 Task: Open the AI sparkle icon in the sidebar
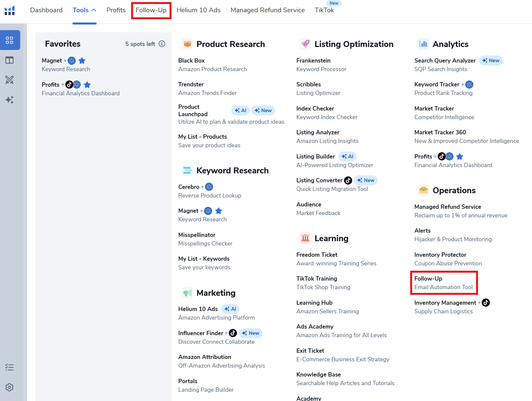10,100
